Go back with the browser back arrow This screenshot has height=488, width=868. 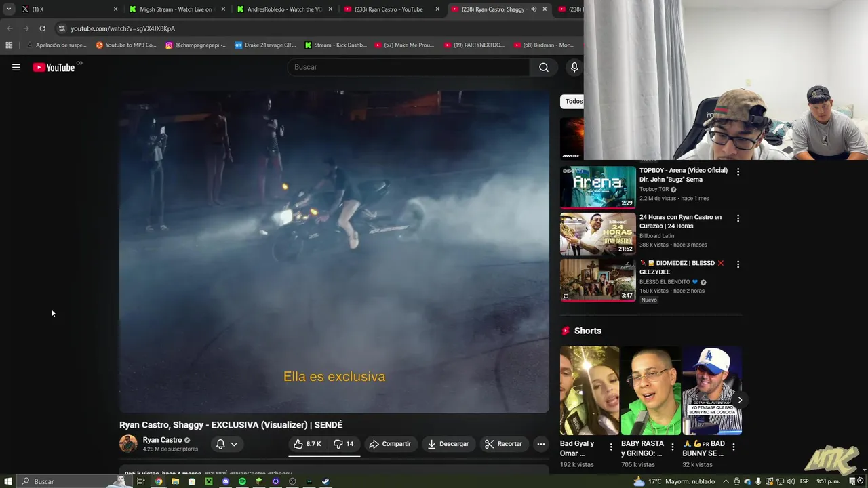click(x=9, y=28)
